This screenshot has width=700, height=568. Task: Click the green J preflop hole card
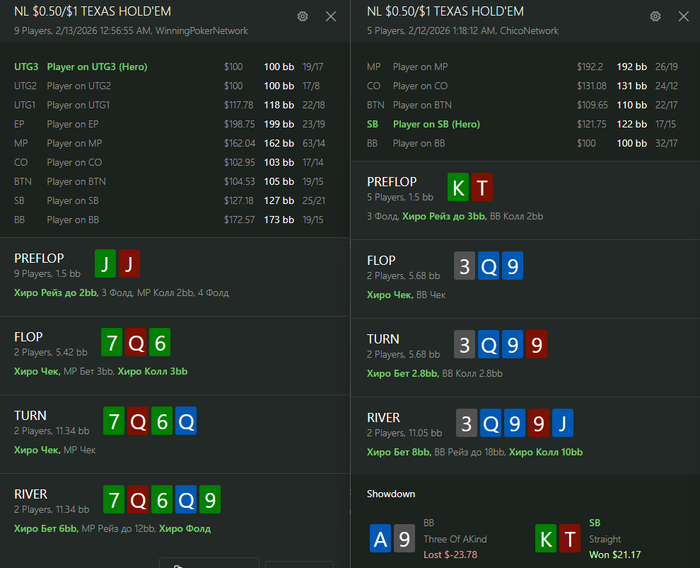(105, 264)
